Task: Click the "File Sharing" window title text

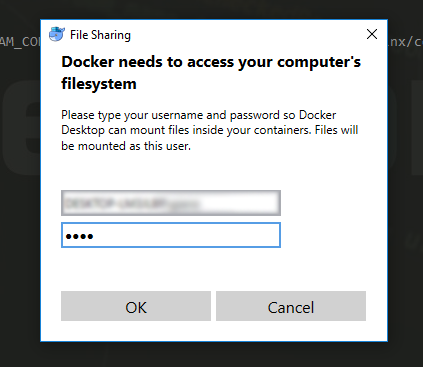Action: coord(100,35)
